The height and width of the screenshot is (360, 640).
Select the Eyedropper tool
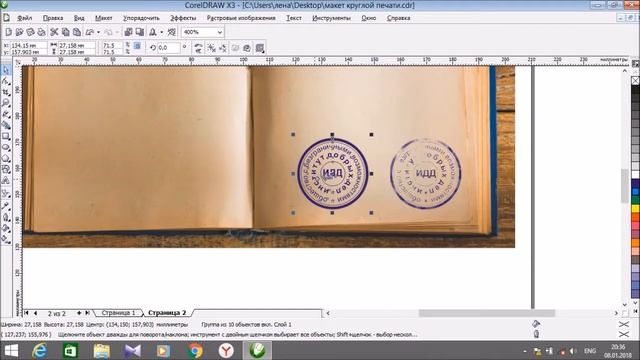(x=6, y=206)
